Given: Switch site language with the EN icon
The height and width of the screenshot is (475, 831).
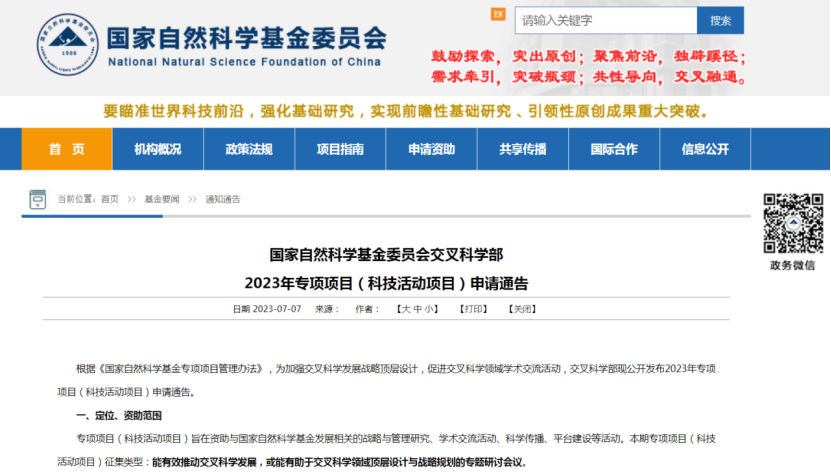Looking at the screenshot, I should (498, 15).
